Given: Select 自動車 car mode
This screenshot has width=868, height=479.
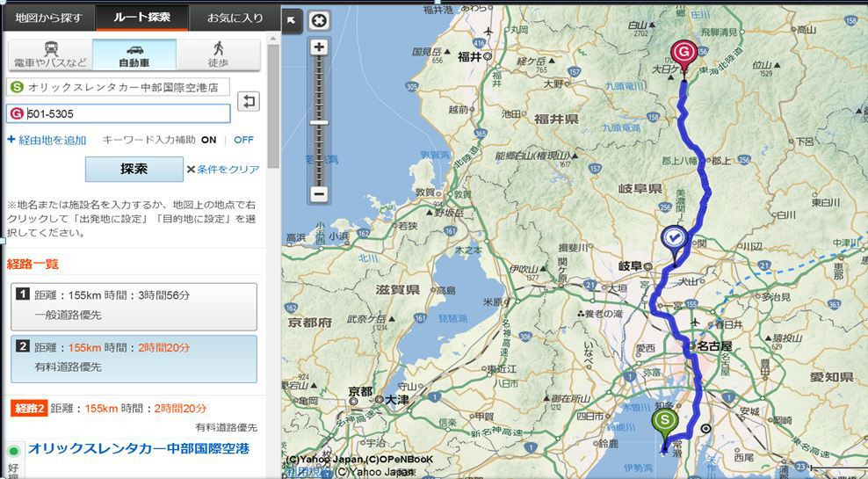Looking at the screenshot, I should [134, 54].
